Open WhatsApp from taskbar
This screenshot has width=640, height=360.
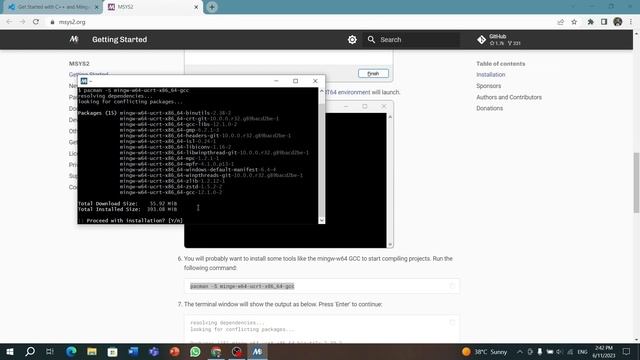point(195,351)
